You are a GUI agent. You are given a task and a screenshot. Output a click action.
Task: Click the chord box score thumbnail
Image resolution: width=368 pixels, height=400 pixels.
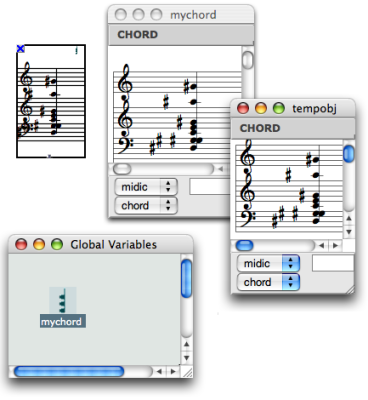pos(51,101)
